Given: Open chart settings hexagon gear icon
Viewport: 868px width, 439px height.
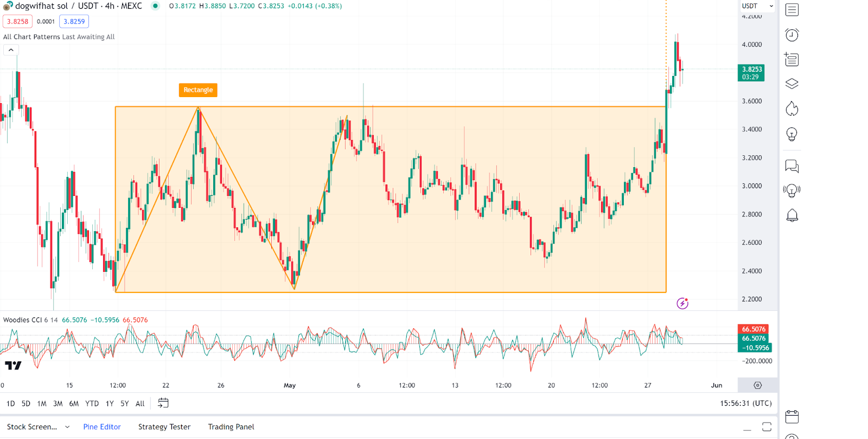Looking at the screenshot, I should pos(758,385).
